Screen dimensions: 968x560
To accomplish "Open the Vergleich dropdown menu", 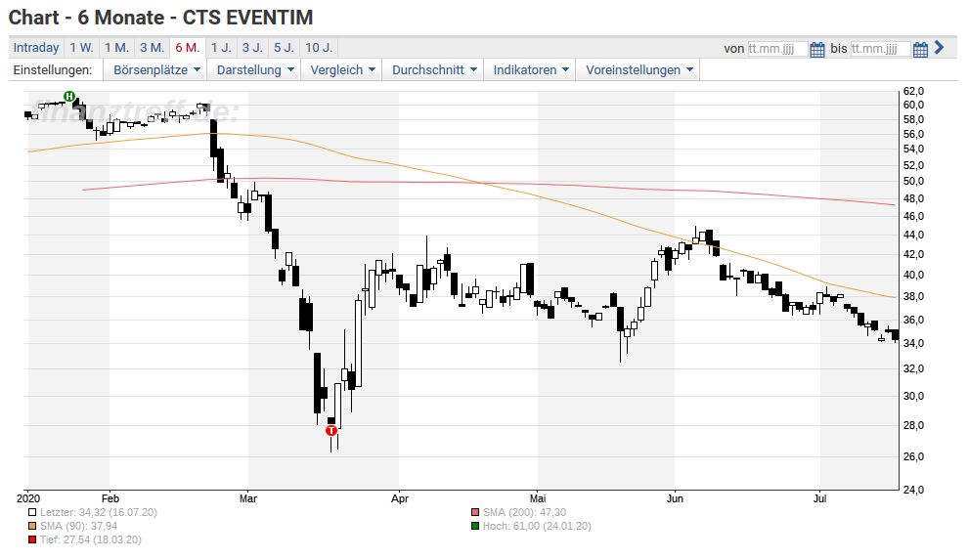I will pyautogui.click(x=342, y=69).
